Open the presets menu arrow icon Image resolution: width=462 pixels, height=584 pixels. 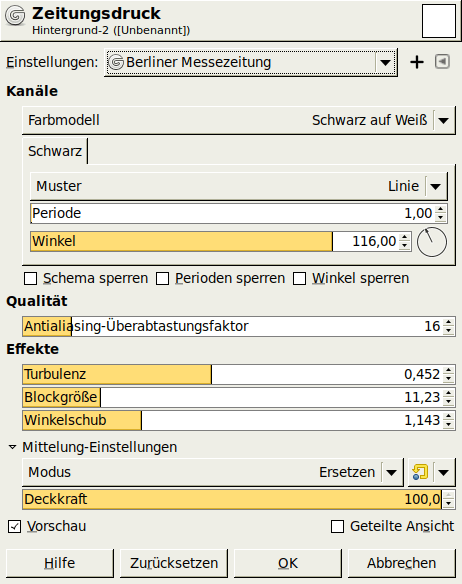(442, 61)
